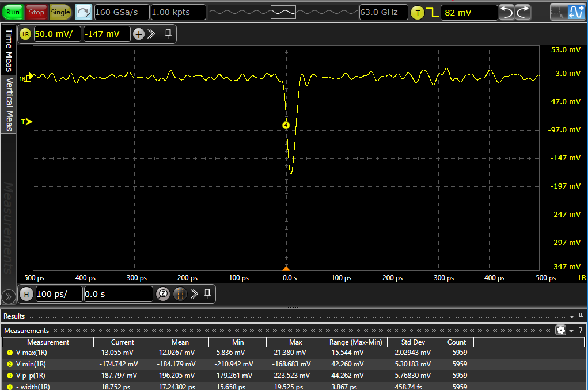Trigger a Single acquisition
Viewport: 588px width, 390px height.
pyautogui.click(x=60, y=12)
